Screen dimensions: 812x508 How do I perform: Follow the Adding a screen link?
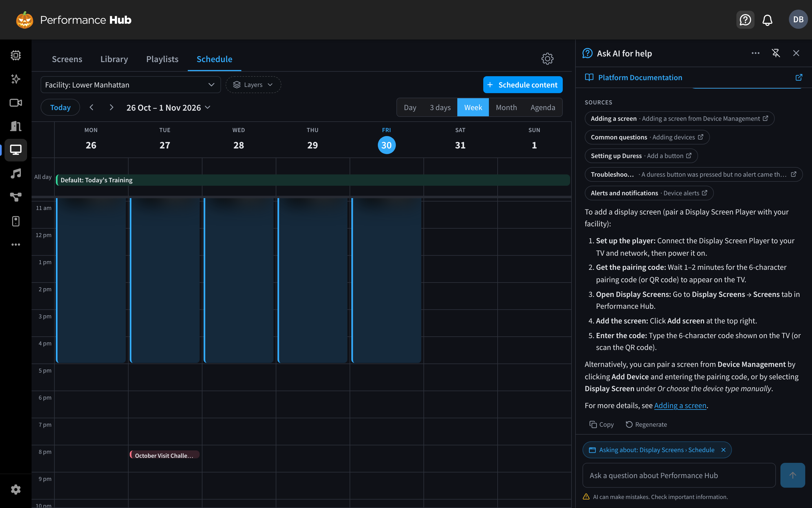(680, 406)
